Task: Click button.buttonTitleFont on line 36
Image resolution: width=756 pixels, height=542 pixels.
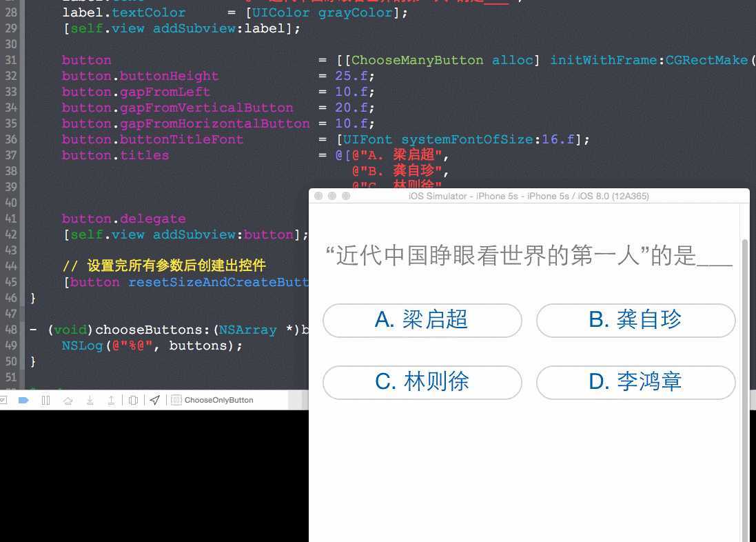Action: click(152, 139)
